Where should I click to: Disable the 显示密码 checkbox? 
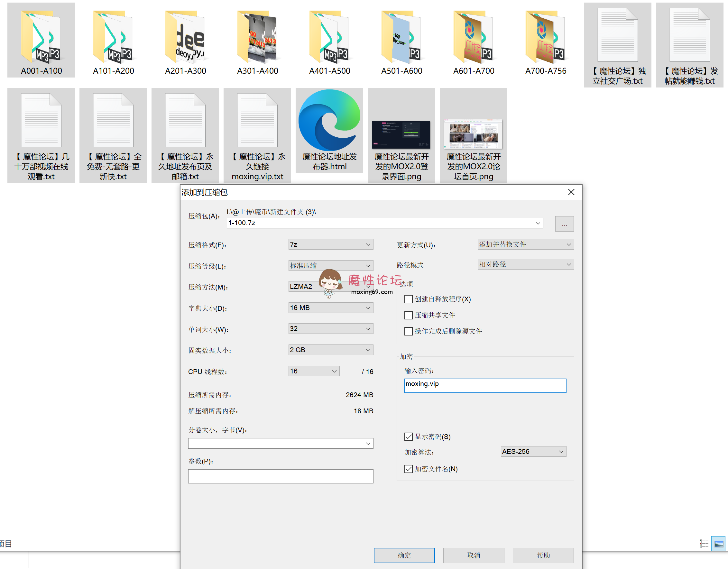408,437
